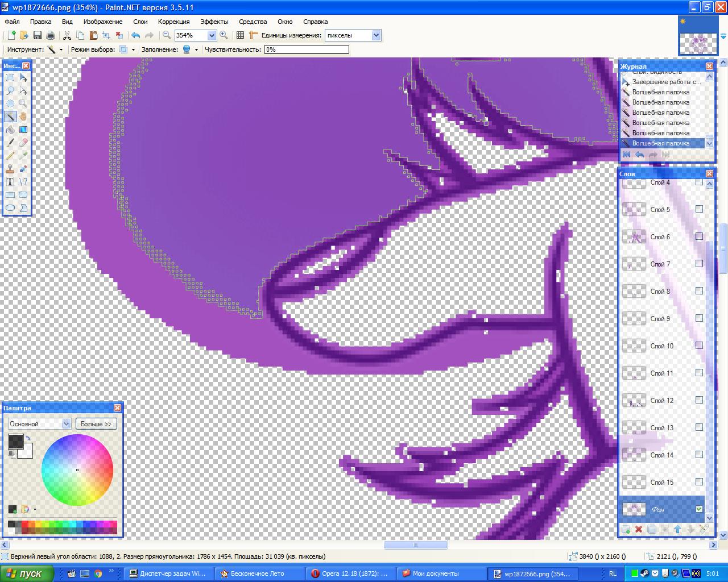Screen dimensions: 728x582
Task: Select the Magic Wand tool in toolbox
Action: (x=10, y=117)
